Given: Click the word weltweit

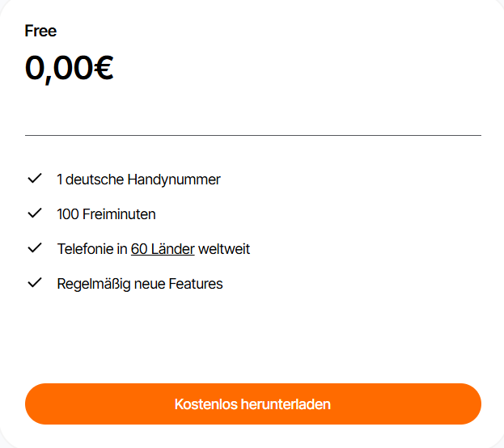Looking at the screenshot, I should [224, 249].
